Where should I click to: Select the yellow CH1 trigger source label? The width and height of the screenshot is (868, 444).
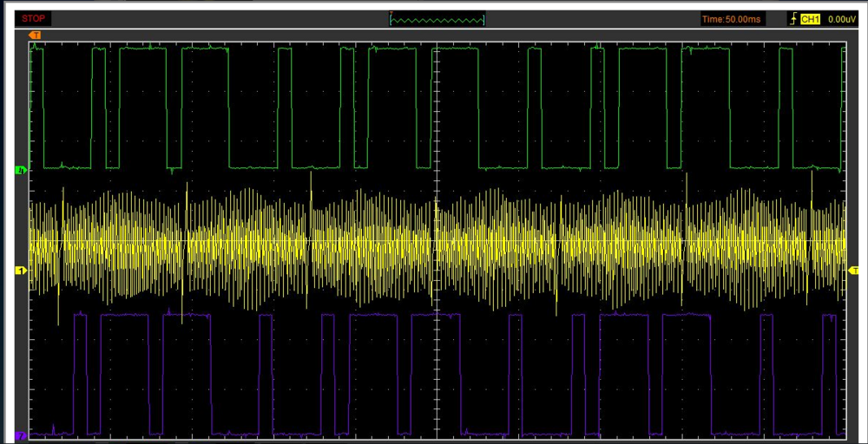coord(810,18)
